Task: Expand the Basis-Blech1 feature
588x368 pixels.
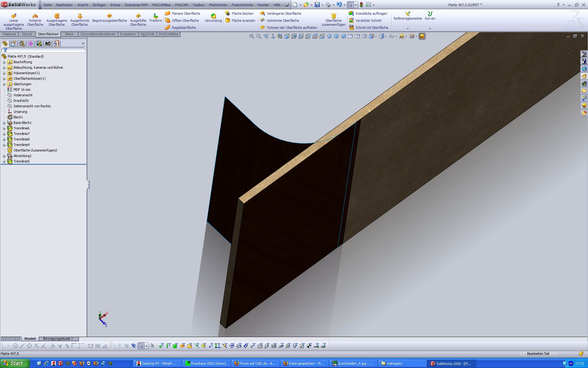Action: pyautogui.click(x=4, y=123)
